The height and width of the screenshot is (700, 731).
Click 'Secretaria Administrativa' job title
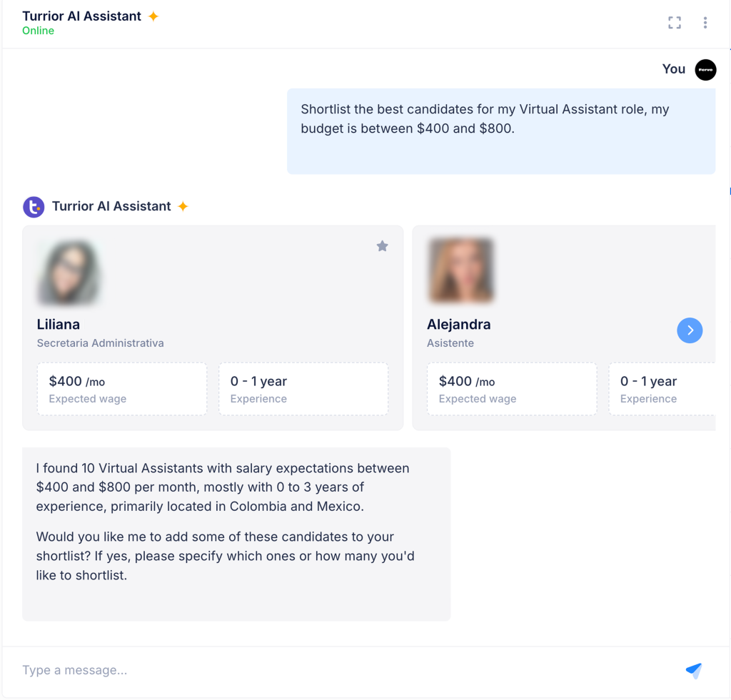coord(100,343)
